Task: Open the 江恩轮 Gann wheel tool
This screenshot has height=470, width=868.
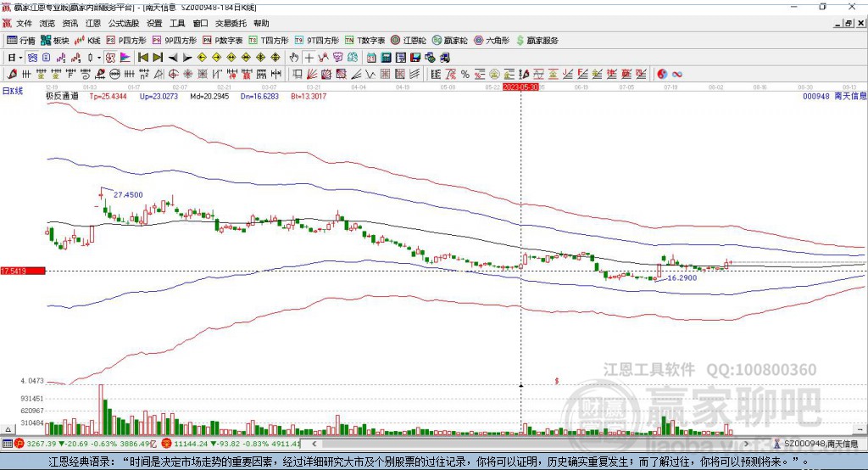Action: pos(409,41)
